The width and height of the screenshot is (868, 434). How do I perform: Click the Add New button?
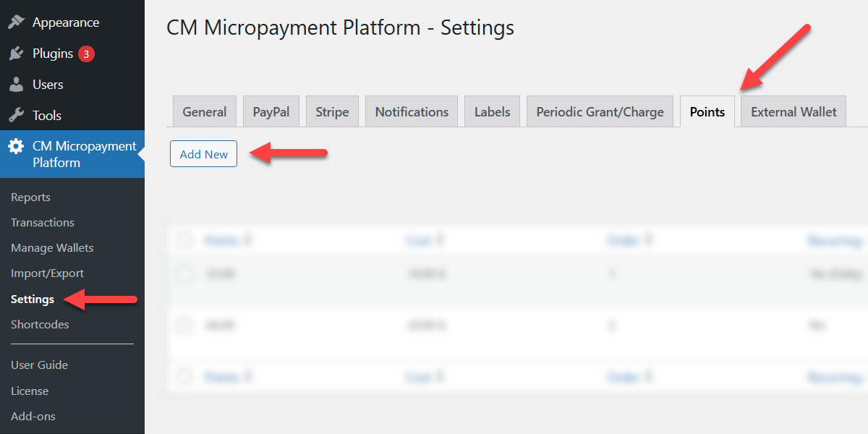204,154
